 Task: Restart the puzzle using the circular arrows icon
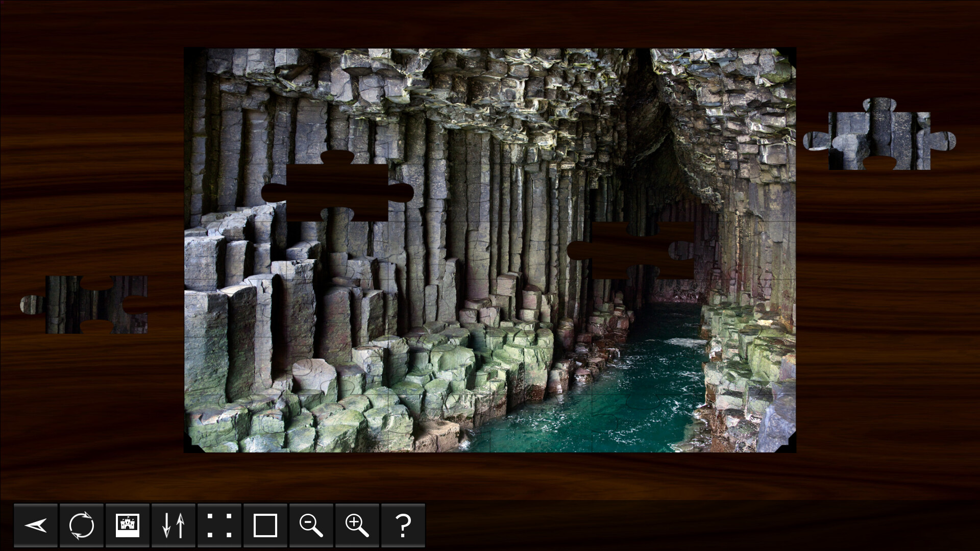pos(82,525)
